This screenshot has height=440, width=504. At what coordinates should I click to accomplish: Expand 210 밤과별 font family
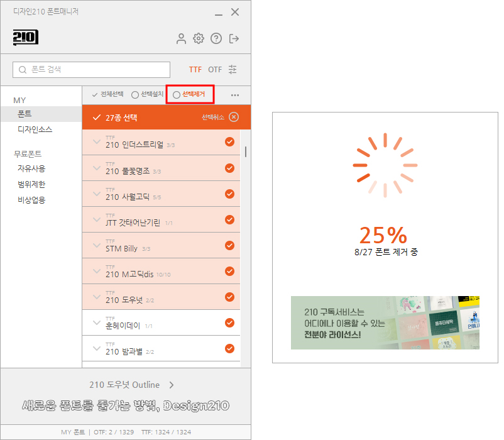96,348
